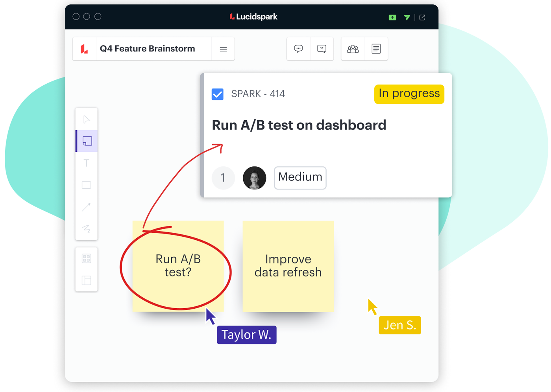Select the freehand drawing tool
The image size is (551, 392).
87,229
